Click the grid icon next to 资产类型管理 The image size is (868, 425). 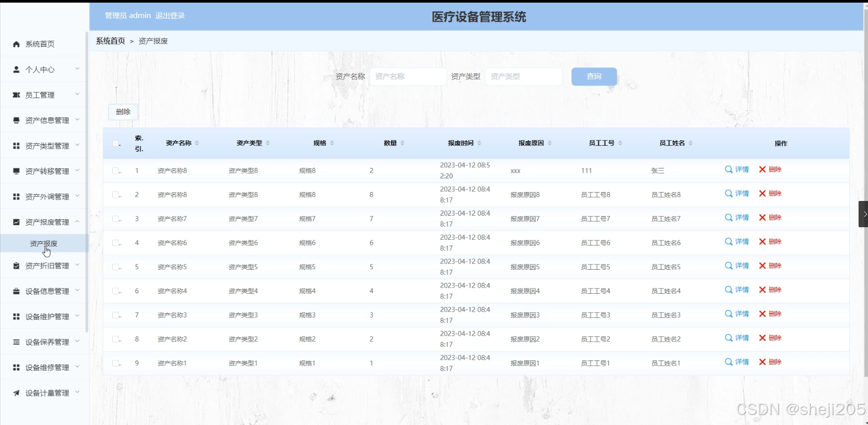16,146
